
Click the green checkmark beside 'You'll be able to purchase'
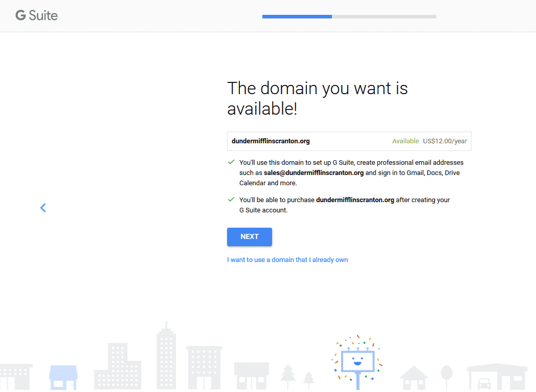click(x=231, y=200)
